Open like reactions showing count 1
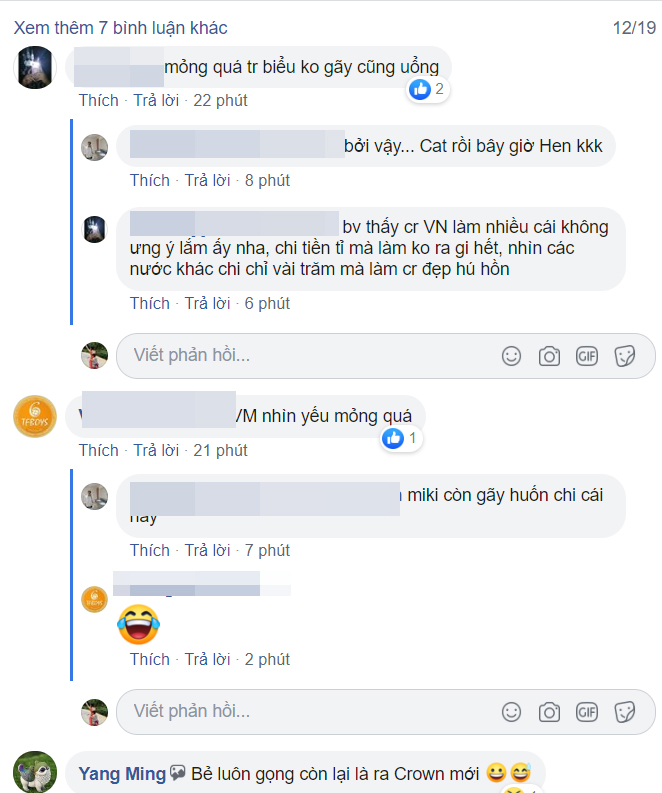Image resolution: width=662 pixels, height=793 pixels. [399, 438]
